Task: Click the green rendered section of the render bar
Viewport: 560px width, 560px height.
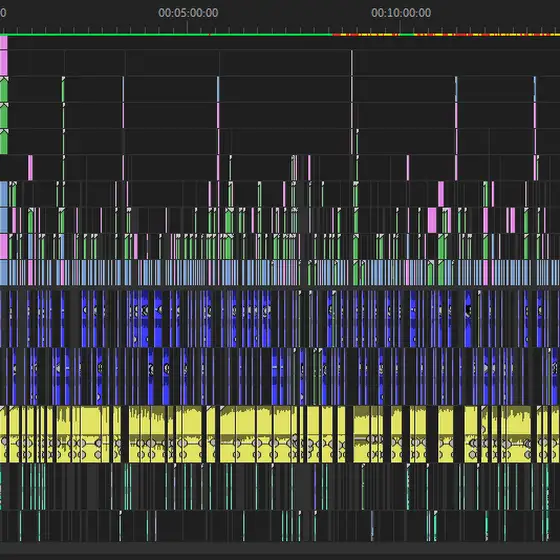Action: point(166,35)
